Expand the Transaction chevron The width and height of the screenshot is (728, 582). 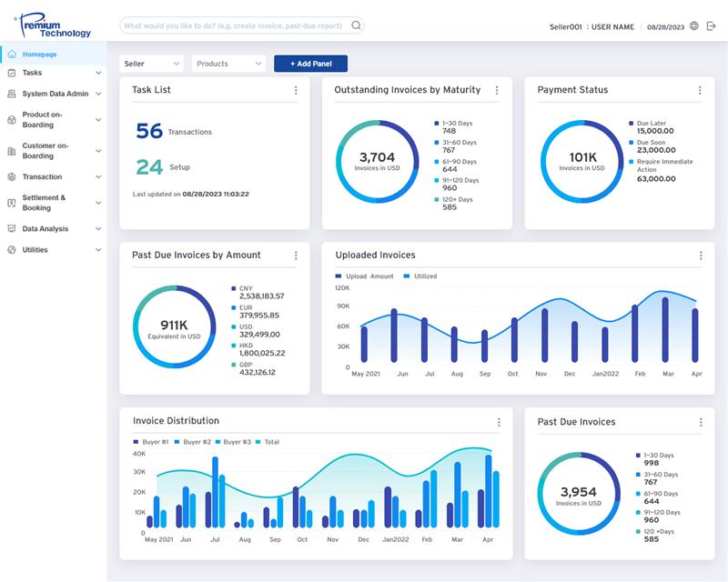click(x=98, y=176)
